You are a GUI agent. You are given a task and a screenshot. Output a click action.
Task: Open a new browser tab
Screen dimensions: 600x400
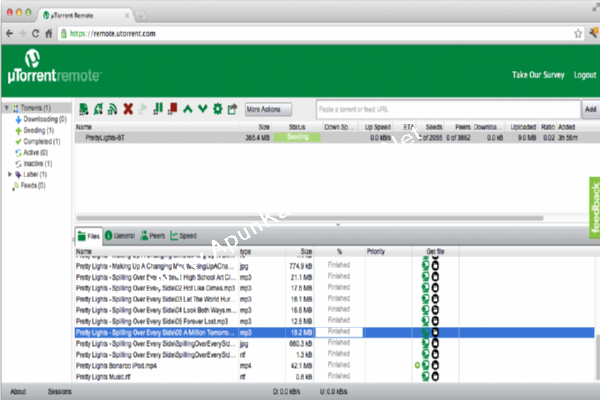[141, 16]
